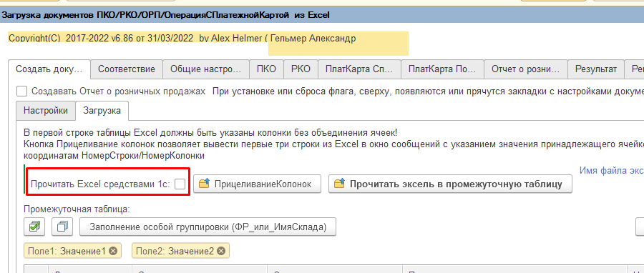Switch to the Результат tab
644x273 pixels.
point(596,69)
